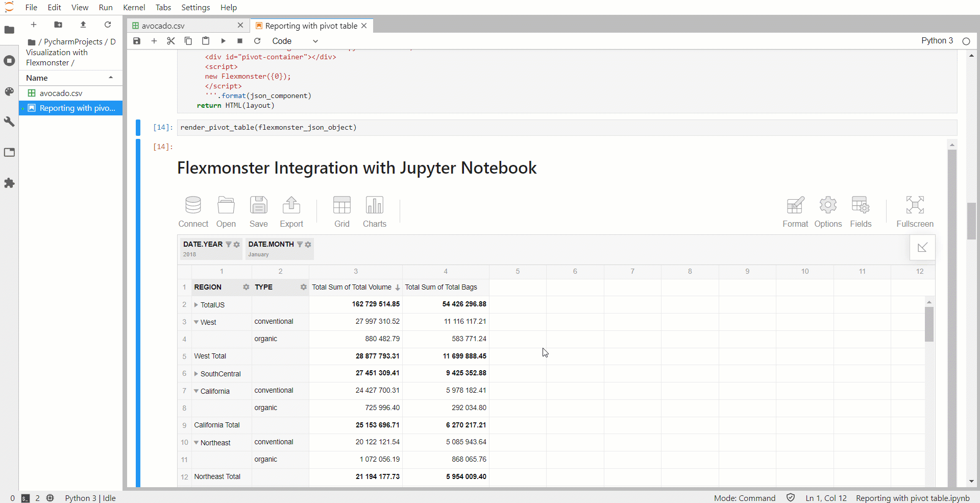Open the Fields configuration
This screenshot has width=980, height=503.
[861, 211]
